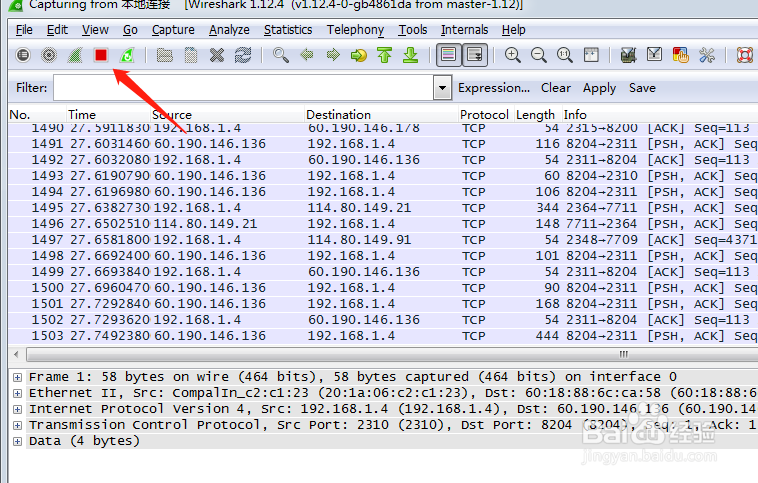Expand Transmission Control Protocol node
This screenshot has width=758, height=483.
pyautogui.click(x=17, y=425)
